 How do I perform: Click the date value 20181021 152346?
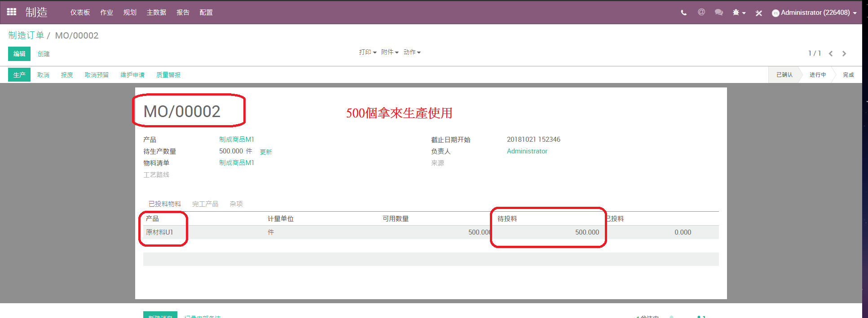click(x=533, y=139)
